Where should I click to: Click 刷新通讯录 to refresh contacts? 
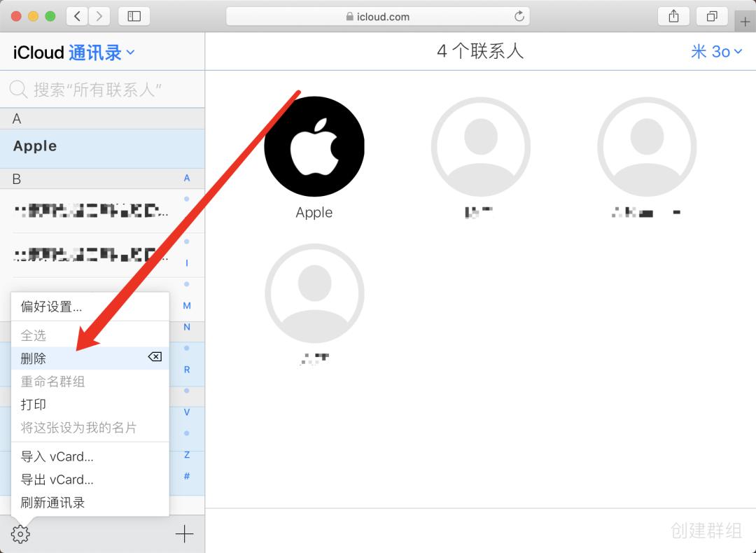(x=52, y=503)
